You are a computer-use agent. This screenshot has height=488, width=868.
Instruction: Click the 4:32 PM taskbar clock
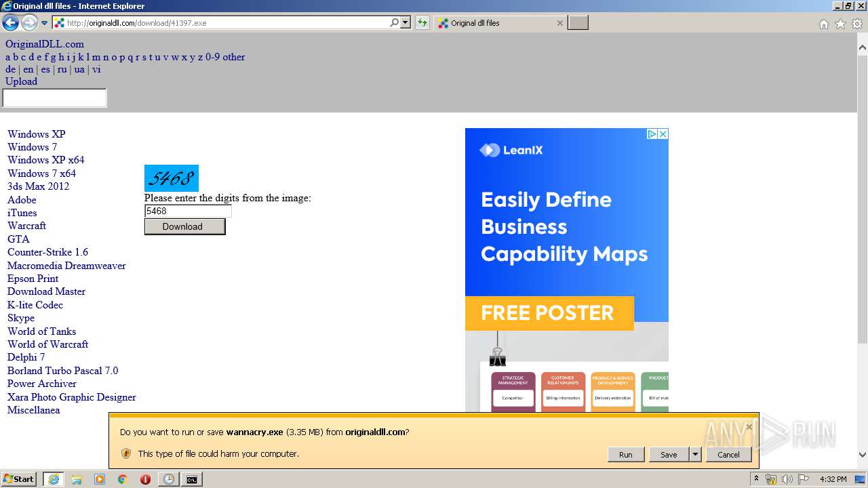833,479
